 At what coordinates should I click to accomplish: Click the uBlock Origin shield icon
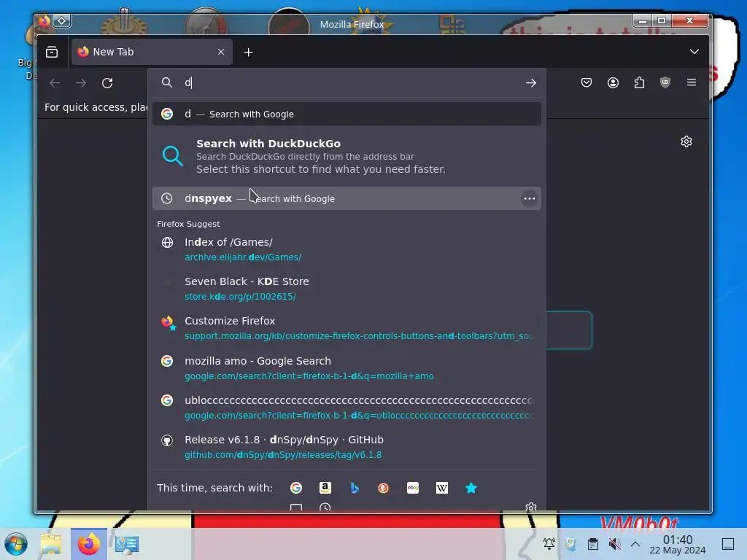coord(665,82)
